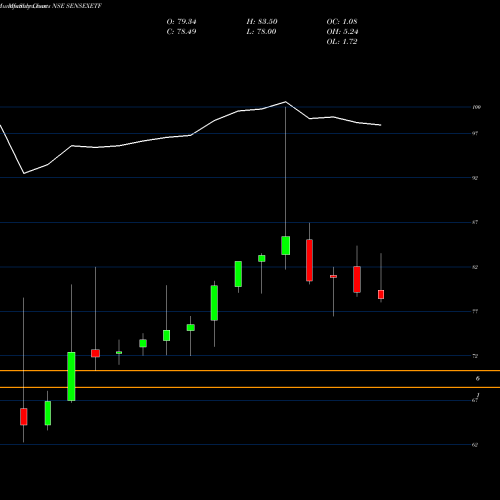Select the low value L: 78.00
Image resolution: width=500 pixels, height=500 pixels.
coord(261,32)
